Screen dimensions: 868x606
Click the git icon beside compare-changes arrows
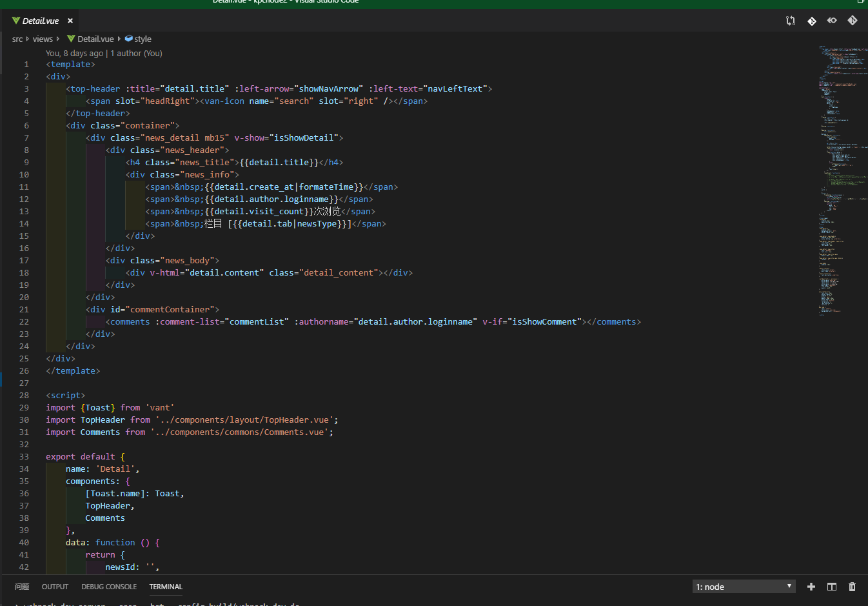point(812,21)
